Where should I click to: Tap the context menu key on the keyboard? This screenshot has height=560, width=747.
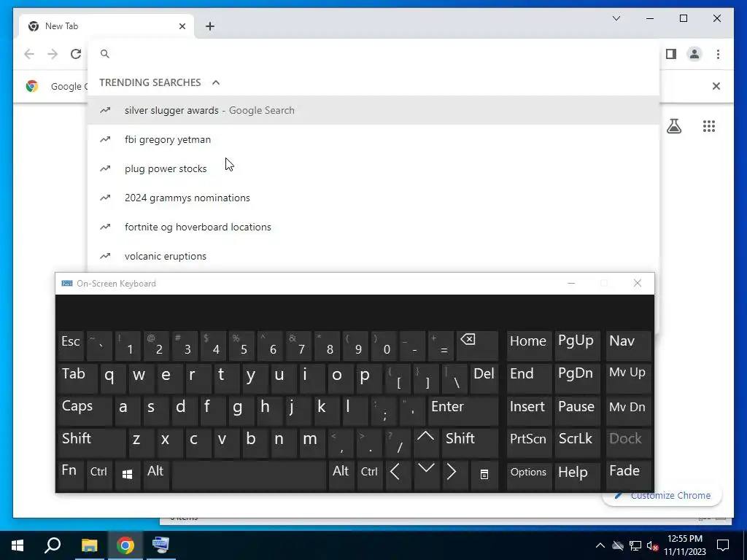click(484, 475)
